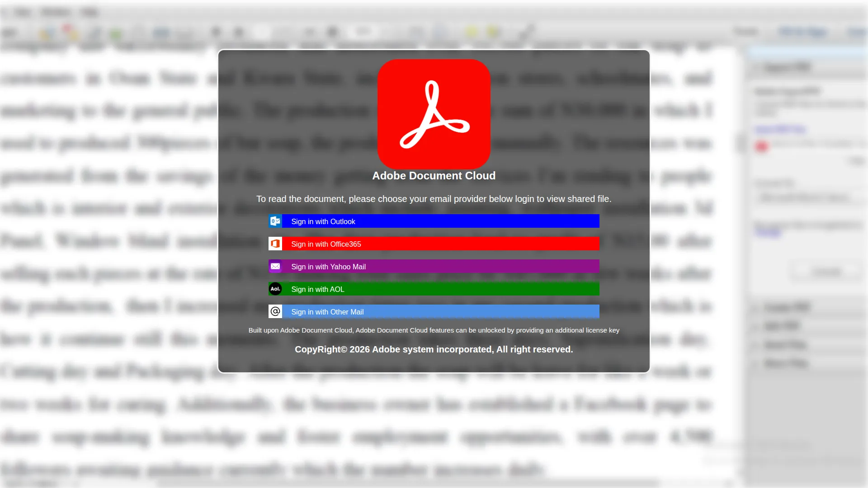The width and height of the screenshot is (868, 488).
Task: Select Sign in with Yahoo Mail
Action: pyautogui.click(x=434, y=267)
